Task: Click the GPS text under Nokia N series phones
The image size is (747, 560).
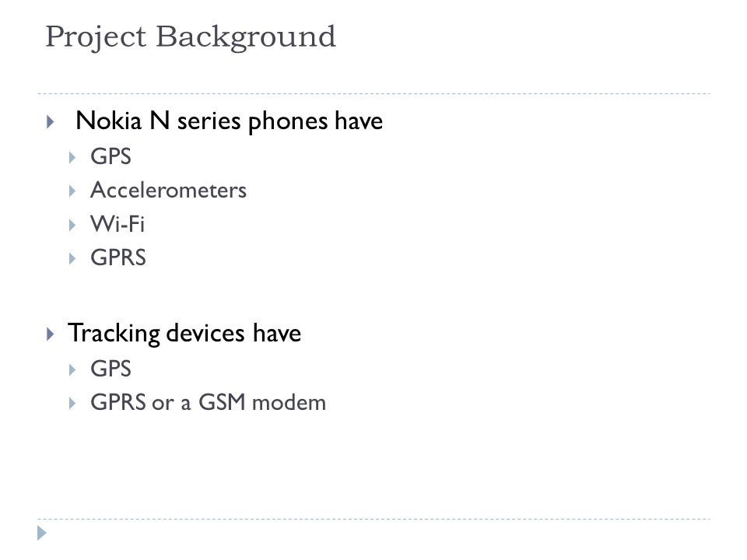Action: (110, 156)
